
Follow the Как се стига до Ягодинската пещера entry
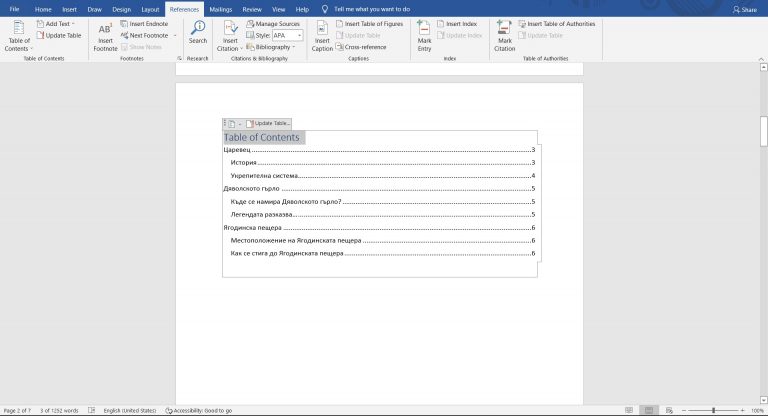[x=383, y=253]
